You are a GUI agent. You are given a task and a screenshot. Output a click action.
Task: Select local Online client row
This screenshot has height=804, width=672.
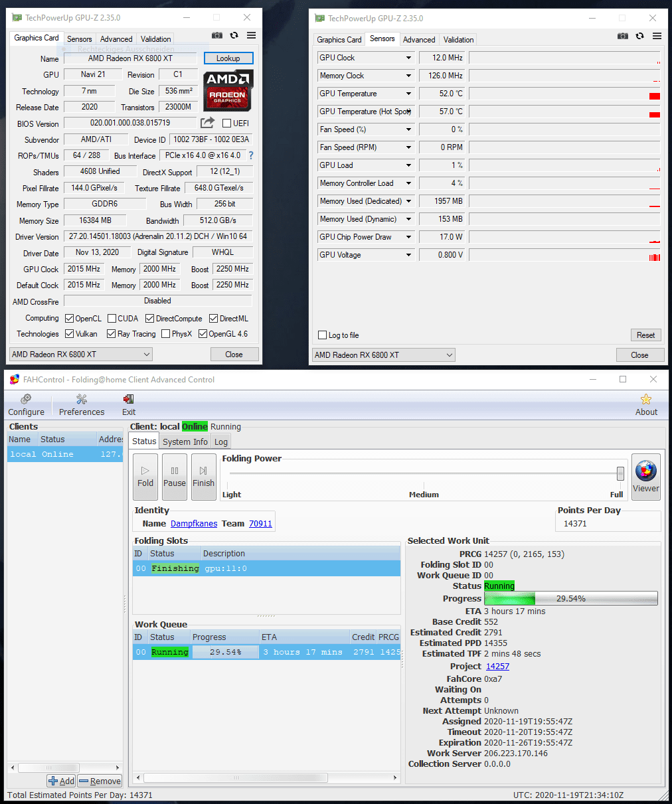(x=65, y=454)
